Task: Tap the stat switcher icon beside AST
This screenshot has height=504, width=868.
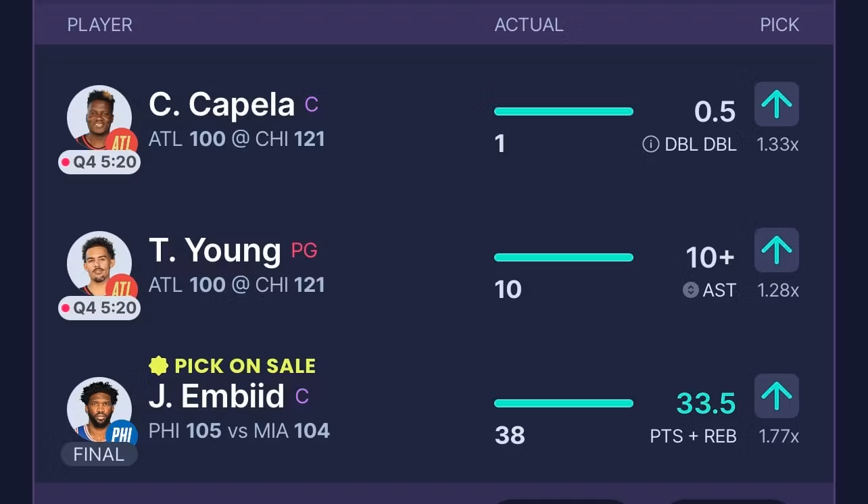Action: (x=690, y=290)
